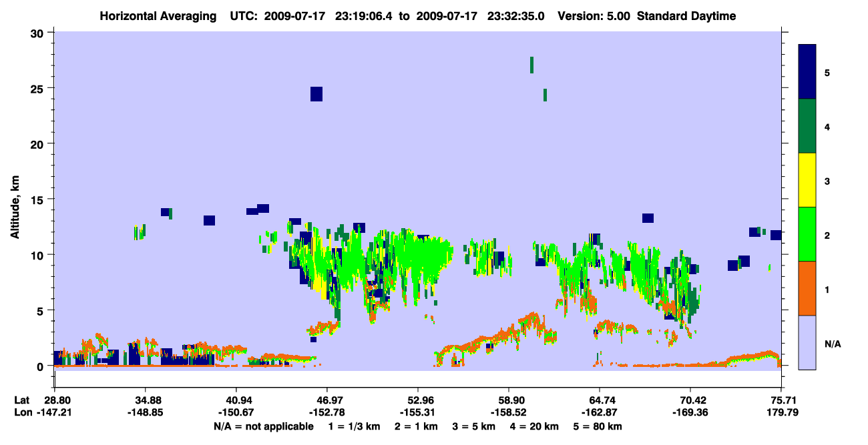Click the longitude value -169.36
Image resolution: width=868 pixels, height=445 pixels.
[690, 412]
